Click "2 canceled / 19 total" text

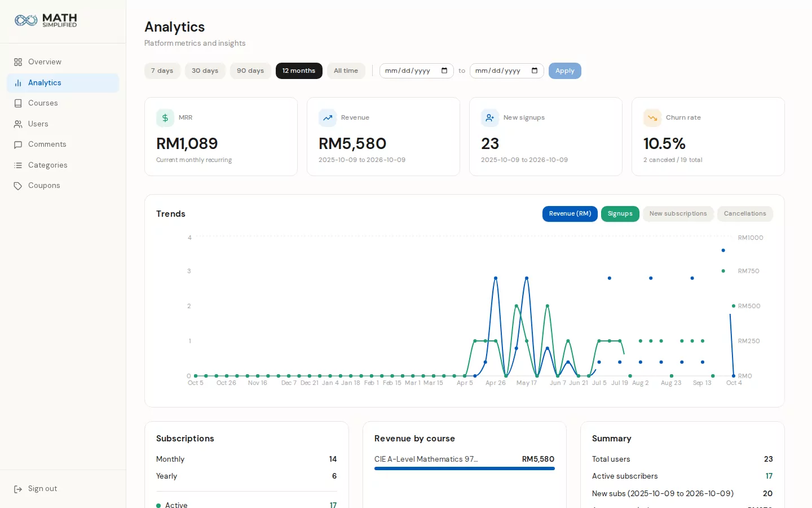click(673, 160)
